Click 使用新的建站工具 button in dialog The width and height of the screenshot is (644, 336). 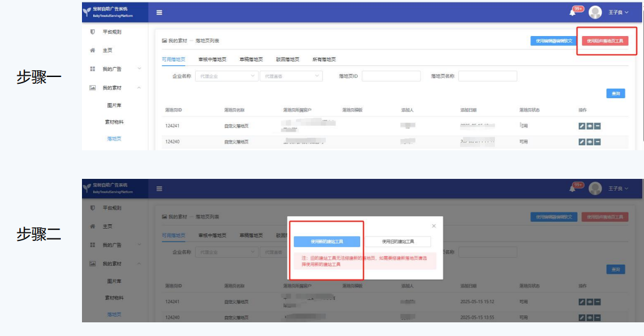327,242
